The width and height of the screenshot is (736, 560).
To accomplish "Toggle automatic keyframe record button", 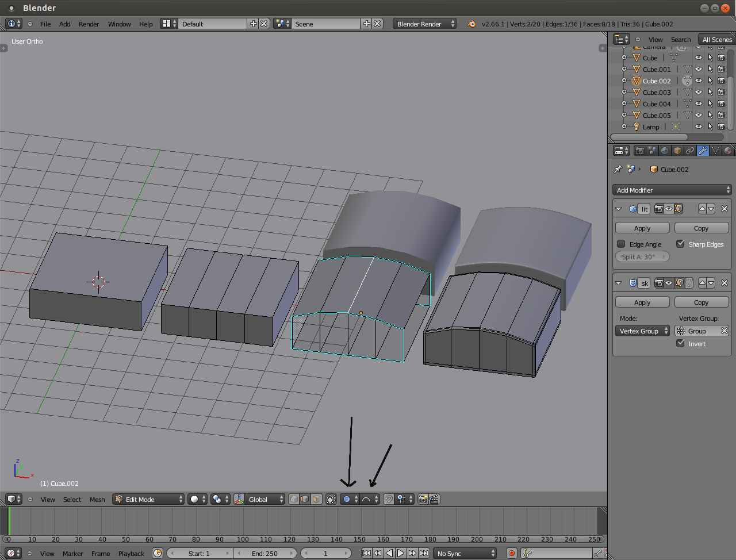I will 512,553.
